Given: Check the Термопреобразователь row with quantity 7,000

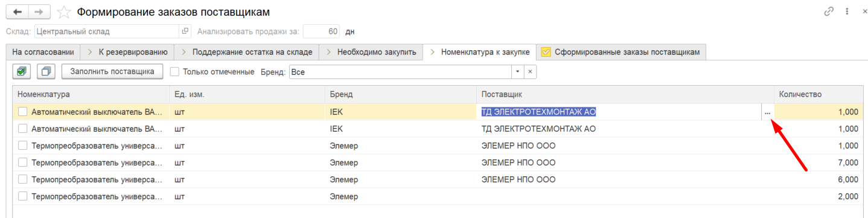Looking at the screenshot, I should [x=23, y=162].
